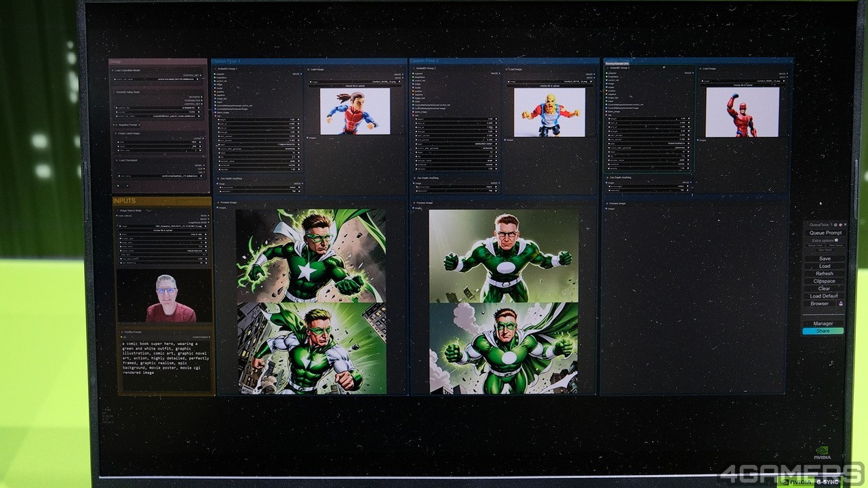
Task: Click right arrow on the batch_size field
Action: click(x=200, y=150)
